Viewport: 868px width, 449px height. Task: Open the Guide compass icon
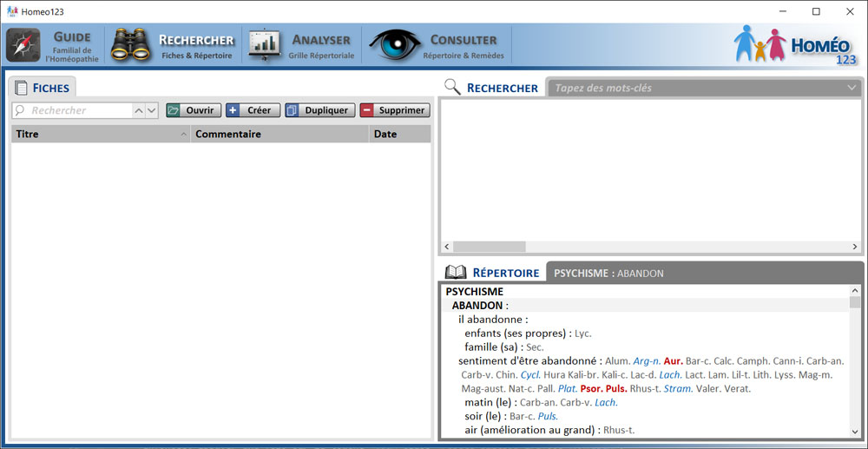[23, 45]
